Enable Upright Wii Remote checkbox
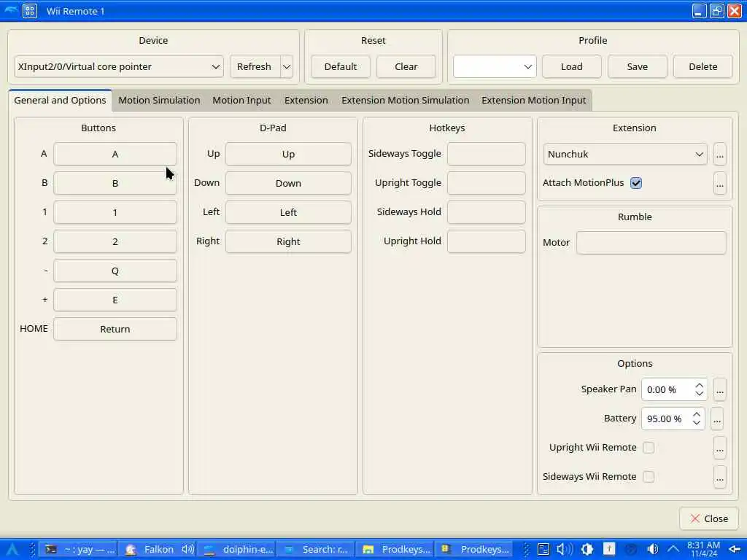The height and width of the screenshot is (560, 747). [649, 448]
